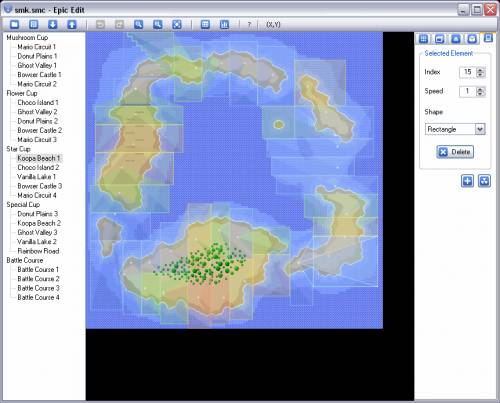Image resolution: width=500 pixels, height=403 pixels.
Task: Open the question mark help item
Action: (249, 25)
